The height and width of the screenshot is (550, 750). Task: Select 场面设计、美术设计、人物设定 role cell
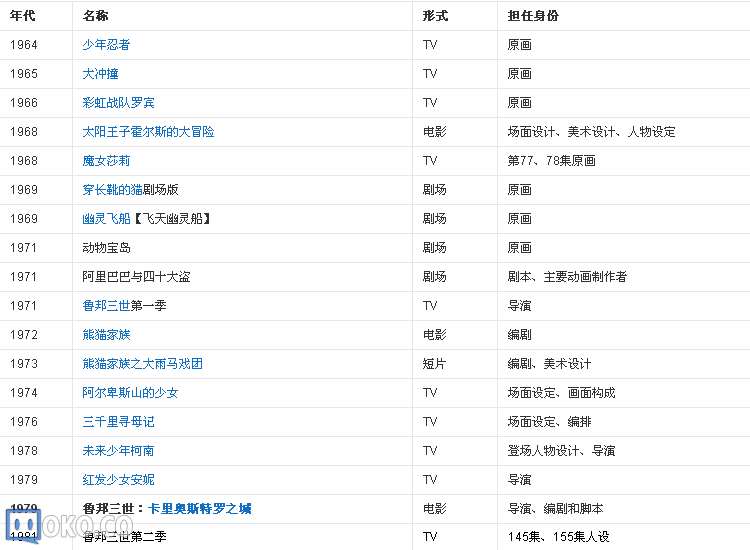click(592, 132)
